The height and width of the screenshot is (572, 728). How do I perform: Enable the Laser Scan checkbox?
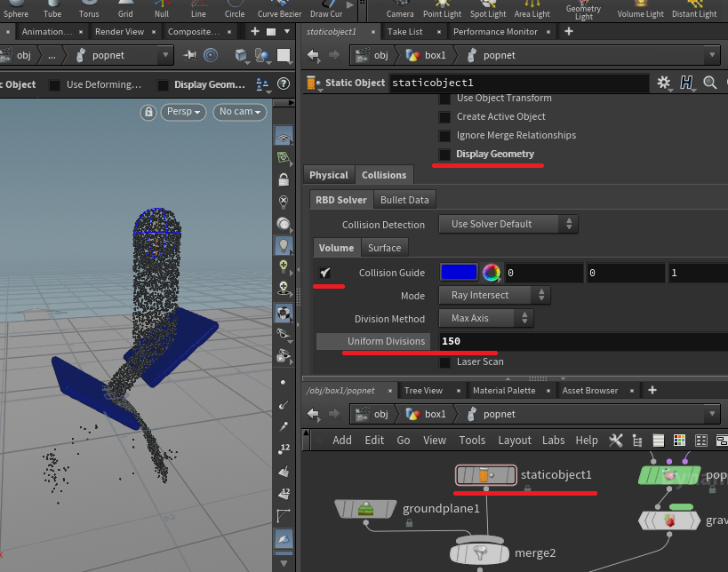point(444,361)
